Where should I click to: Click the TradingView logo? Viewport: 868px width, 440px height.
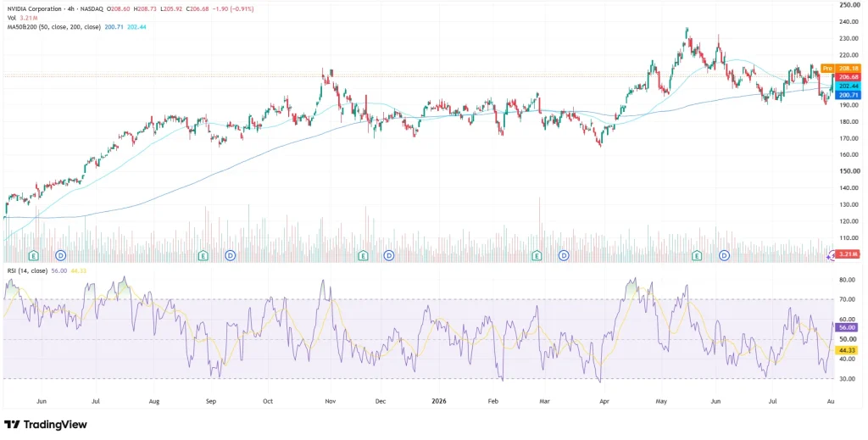pos(46,425)
